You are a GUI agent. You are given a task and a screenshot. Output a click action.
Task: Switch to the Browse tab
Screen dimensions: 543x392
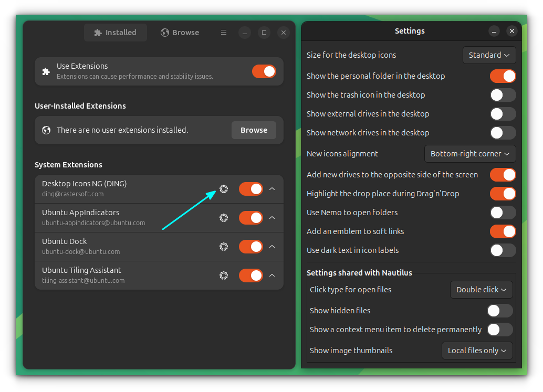coord(180,33)
